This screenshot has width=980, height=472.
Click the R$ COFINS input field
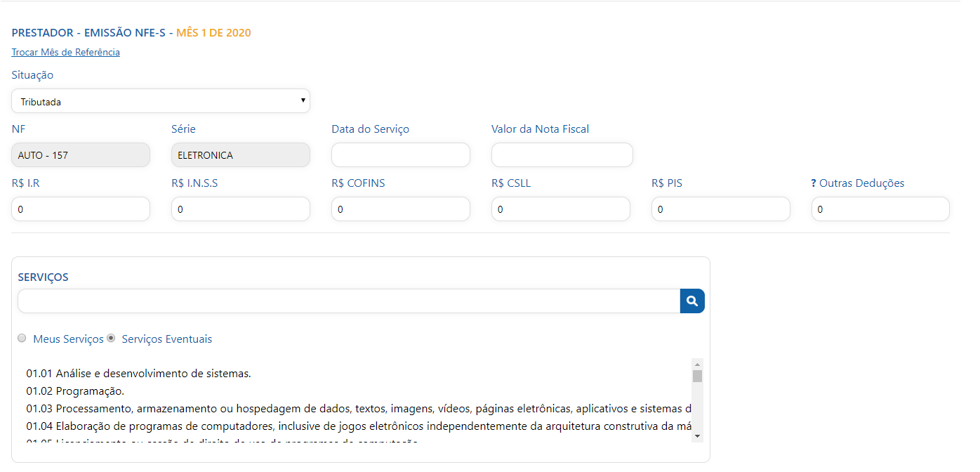click(x=401, y=209)
